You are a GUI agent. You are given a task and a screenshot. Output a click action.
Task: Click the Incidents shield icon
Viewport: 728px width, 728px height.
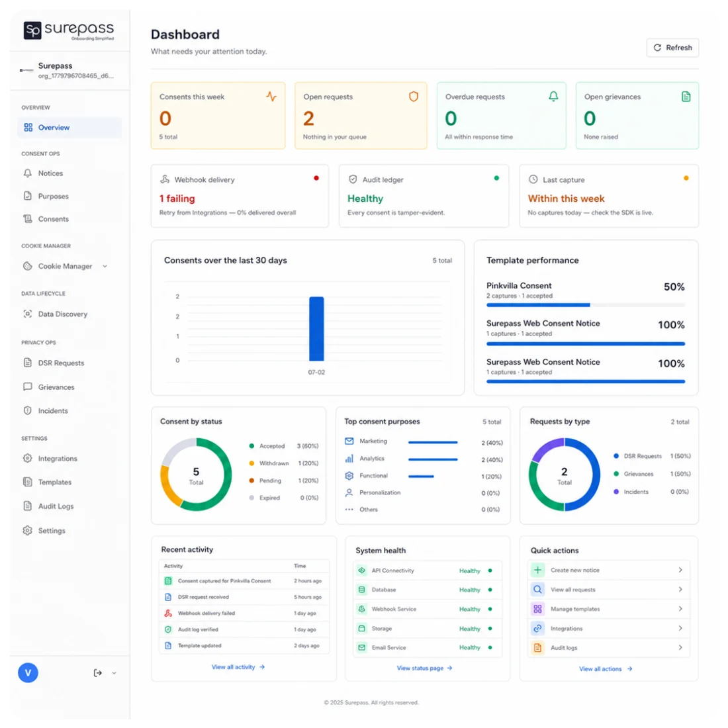pyautogui.click(x=28, y=410)
